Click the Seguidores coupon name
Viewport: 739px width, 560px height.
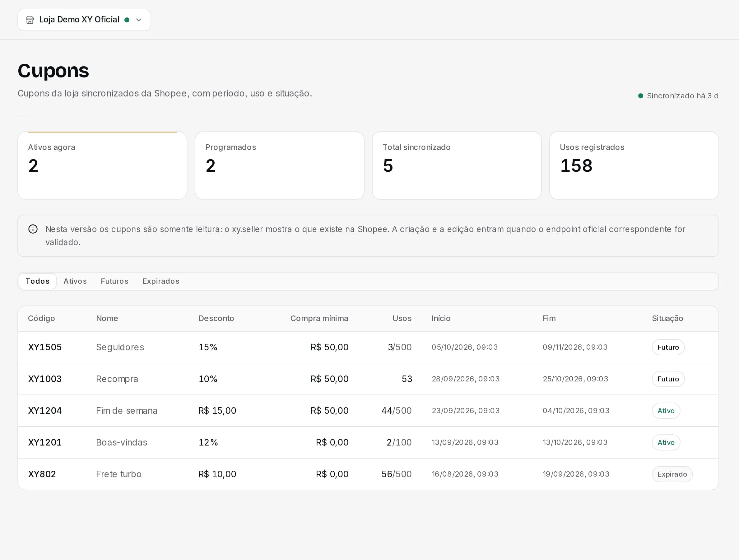(120, 348)
